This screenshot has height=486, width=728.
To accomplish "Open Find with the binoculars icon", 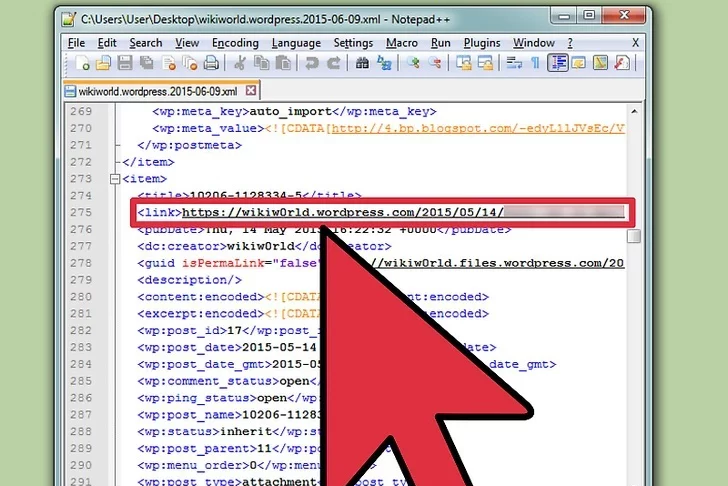I will [362, 63].
